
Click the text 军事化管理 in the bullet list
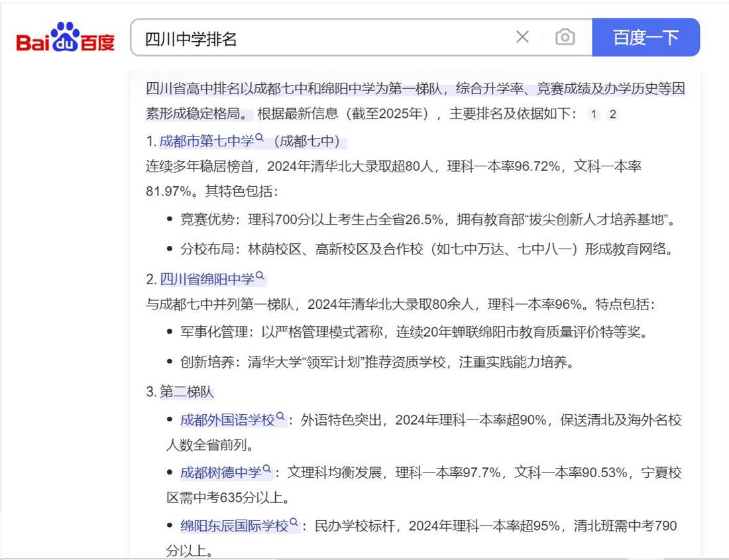214,332
